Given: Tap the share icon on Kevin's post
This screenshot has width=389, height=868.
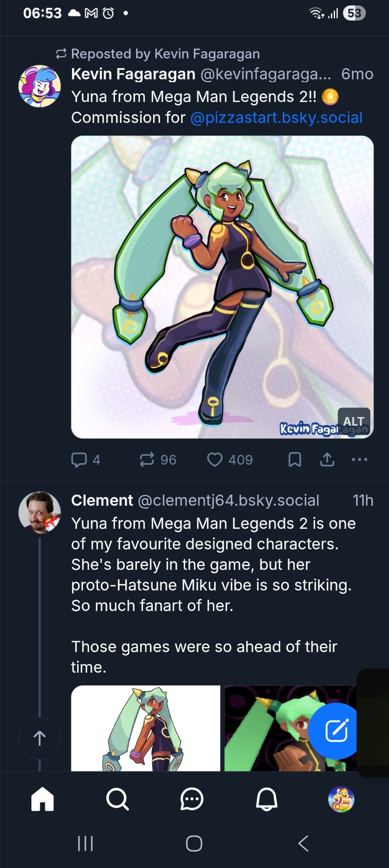Looking at the screenshot, I should (327, 460).
